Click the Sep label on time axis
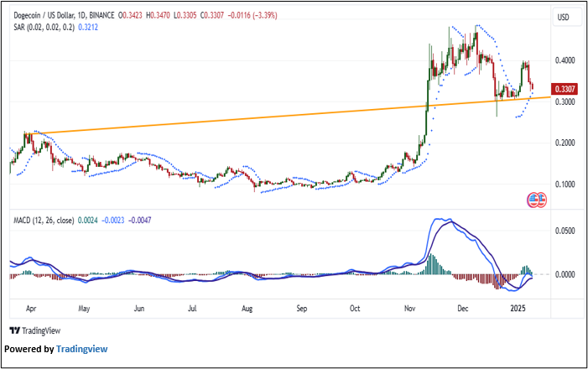Screen dimensions: 588x369 [301, 309]
